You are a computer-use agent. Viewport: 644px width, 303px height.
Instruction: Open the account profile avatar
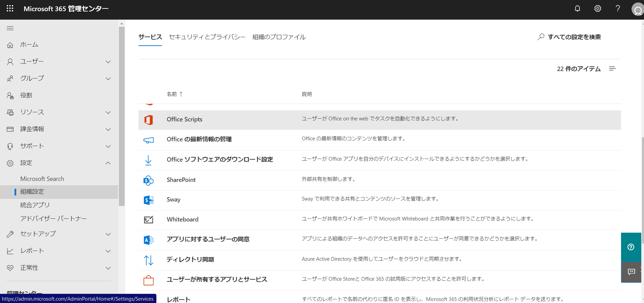[638, 9]
